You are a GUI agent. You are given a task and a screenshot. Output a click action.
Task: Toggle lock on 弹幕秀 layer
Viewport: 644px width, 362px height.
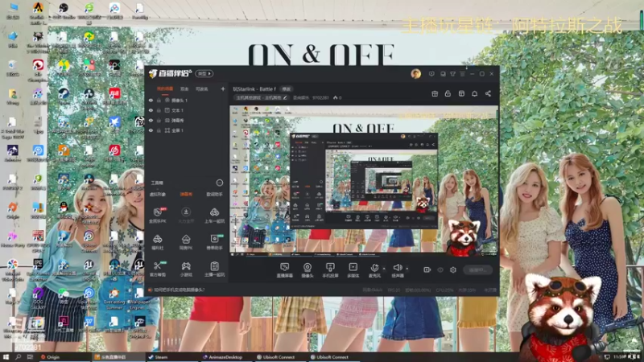[159, 120]
